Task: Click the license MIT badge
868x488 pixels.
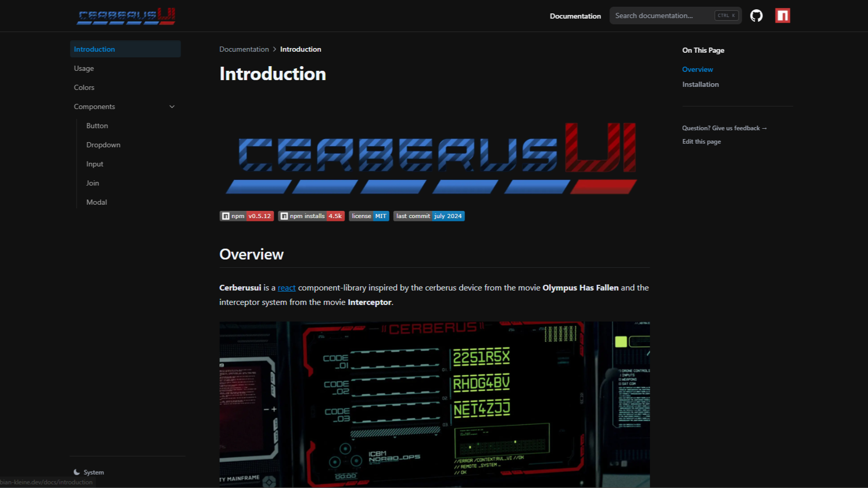Action: click(369, 216)
